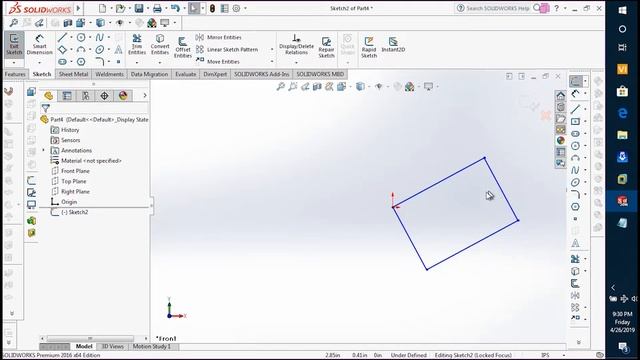
Task: Click Mirror Entities
Action: 219,37
